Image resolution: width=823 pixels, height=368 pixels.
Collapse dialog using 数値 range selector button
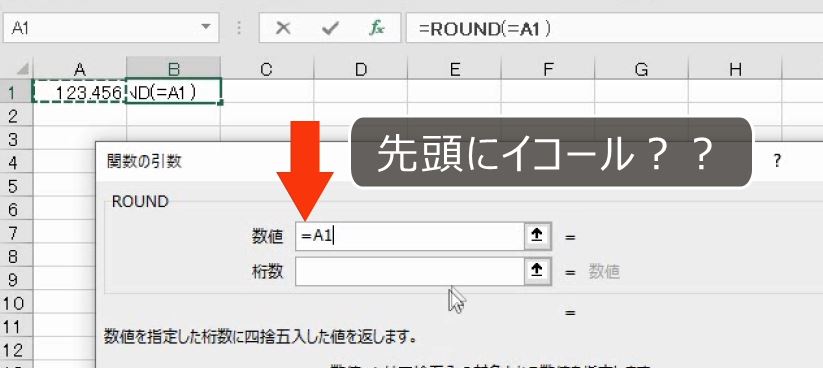[537, 236]
